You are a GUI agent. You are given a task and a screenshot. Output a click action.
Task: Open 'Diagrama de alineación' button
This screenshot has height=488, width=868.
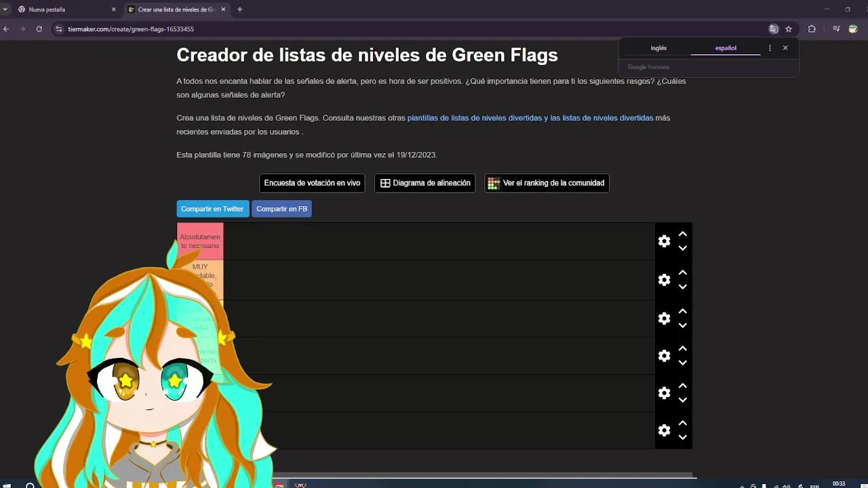425,183
